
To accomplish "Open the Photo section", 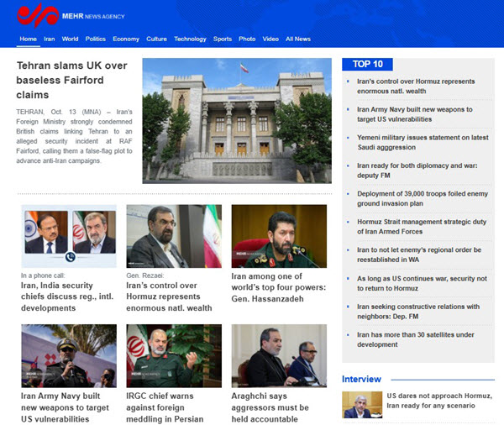I will [247, 39].
